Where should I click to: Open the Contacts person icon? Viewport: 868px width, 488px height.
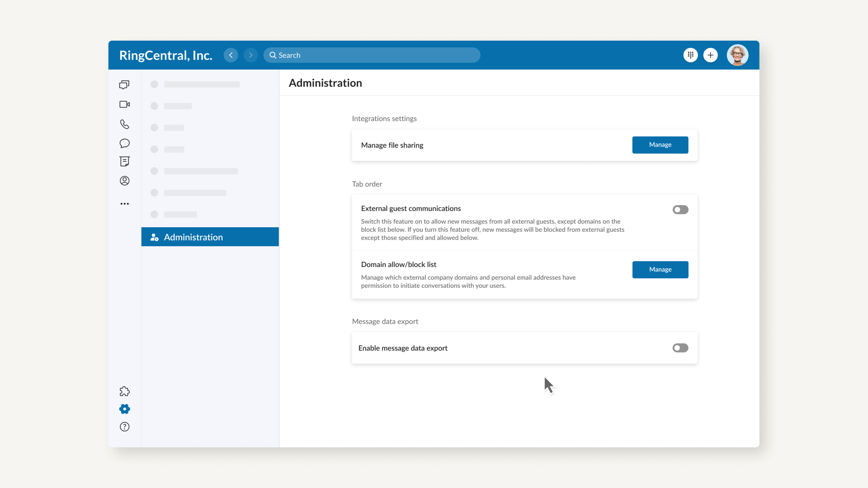124,181
